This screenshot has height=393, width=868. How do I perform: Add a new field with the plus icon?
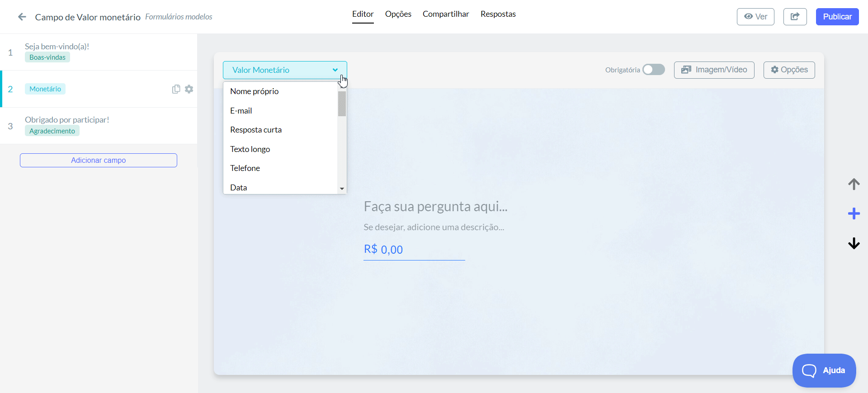(854, 213)
